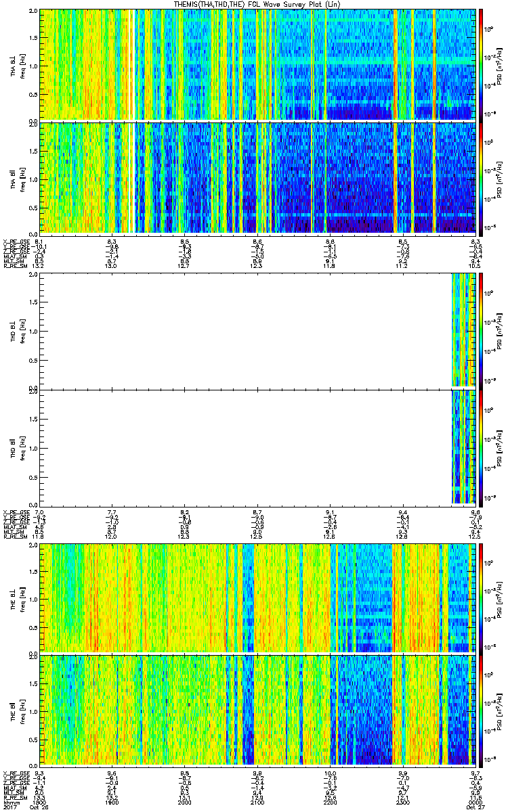Click the 2000 time tick label

184,801
